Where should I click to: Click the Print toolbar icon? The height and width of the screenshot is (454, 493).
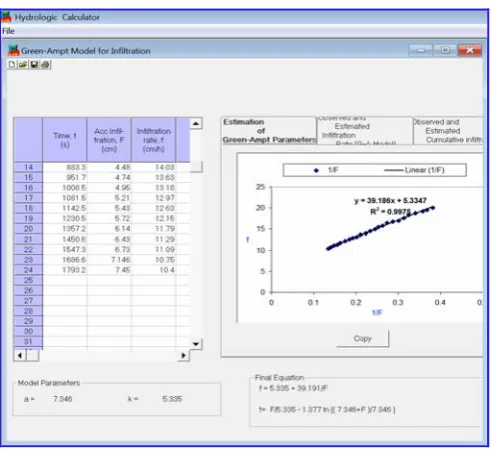[x=45, y=64]
